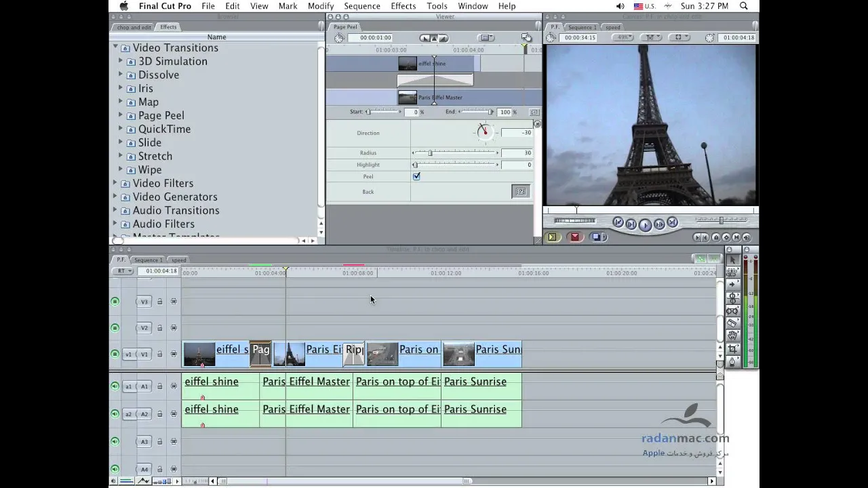Toggle V2 track visibility

[x=115, y=328]
